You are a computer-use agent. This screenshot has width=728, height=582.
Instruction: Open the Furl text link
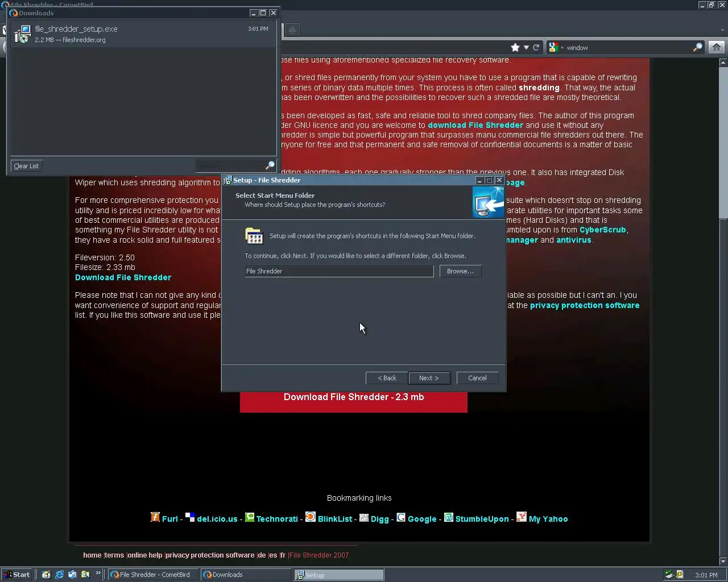coord(170,519)
